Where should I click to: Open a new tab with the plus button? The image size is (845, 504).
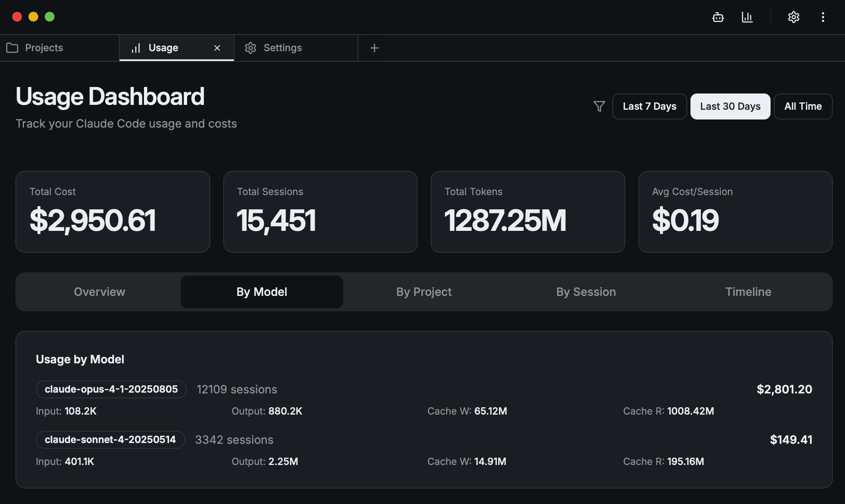tap(374, 48)
